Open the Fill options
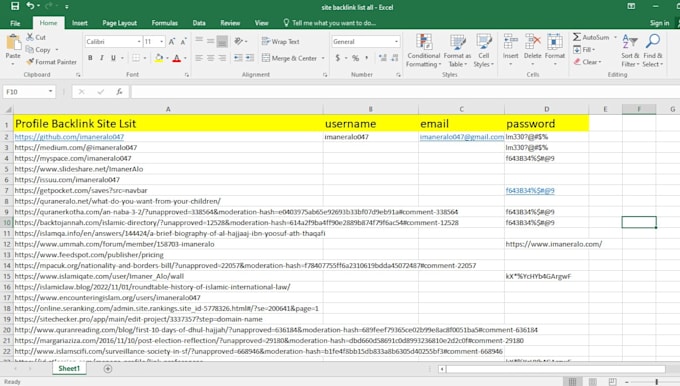 pos(584,50)
